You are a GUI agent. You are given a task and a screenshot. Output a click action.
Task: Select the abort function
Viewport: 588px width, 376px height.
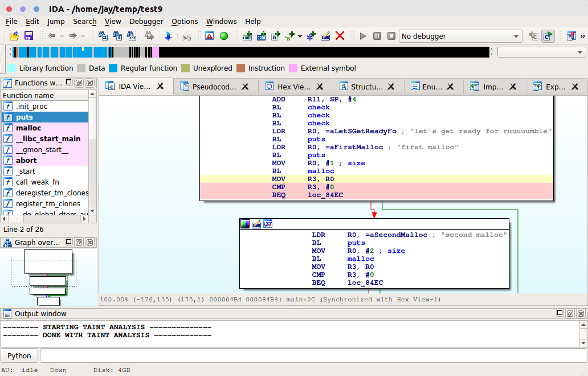(45, 161)
